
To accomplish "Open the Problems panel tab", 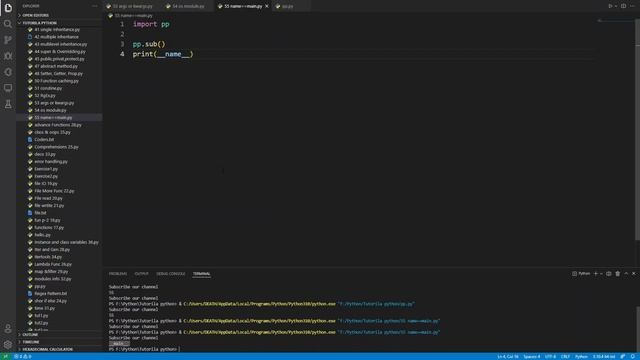I will point(118,273).
